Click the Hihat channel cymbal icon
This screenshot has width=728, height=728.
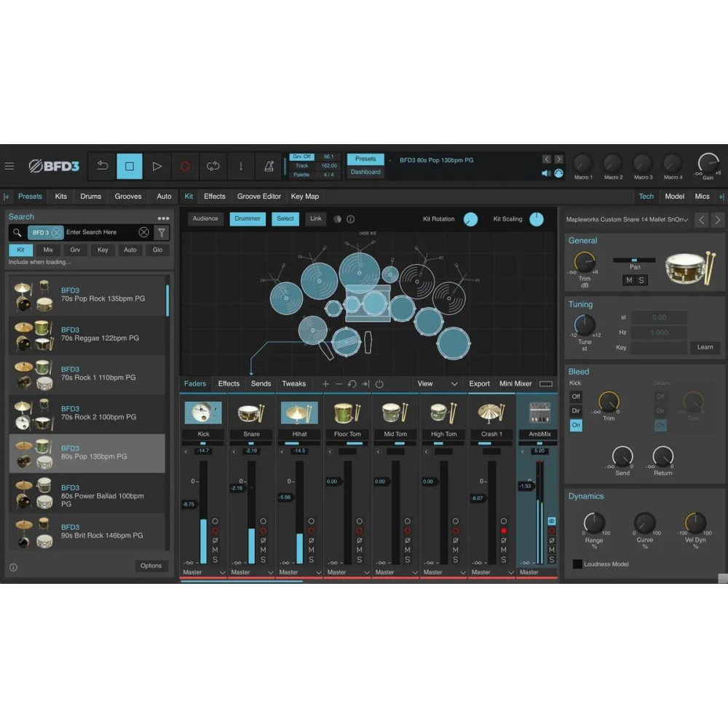(x=298, y=411)
